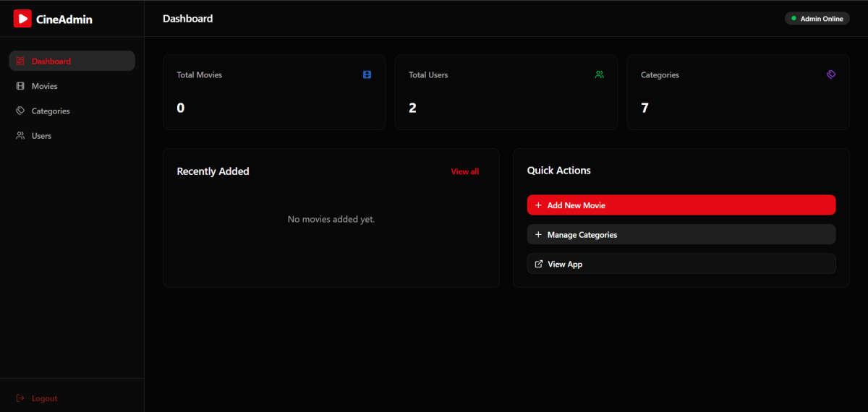This screenshot has height=412, width=868.
Task: Click the film strip icon beside Movies
Action: point(20,86)
